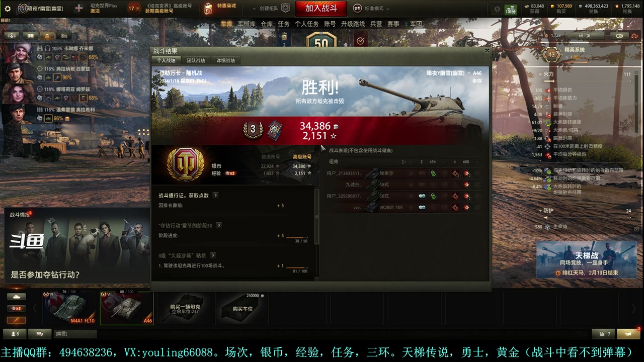The width and height of the screenshot is (644, 362).
Task: Switch to the 团队战绩 tab
Action: tap(196, 60)
